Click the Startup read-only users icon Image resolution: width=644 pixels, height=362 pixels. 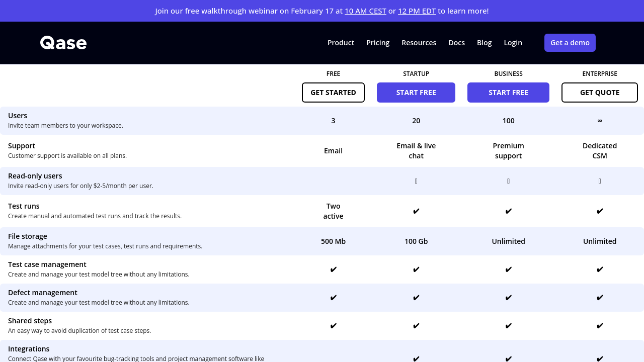[x=416, y=181]
